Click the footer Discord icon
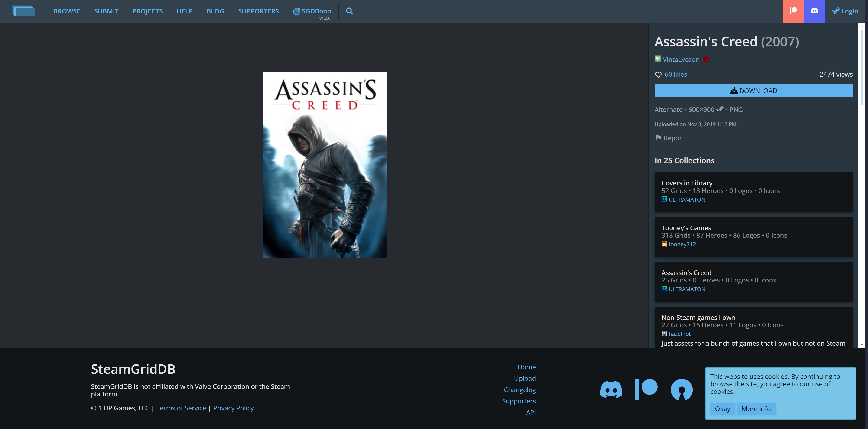This screenshot has height=429, width=868. 611,390
